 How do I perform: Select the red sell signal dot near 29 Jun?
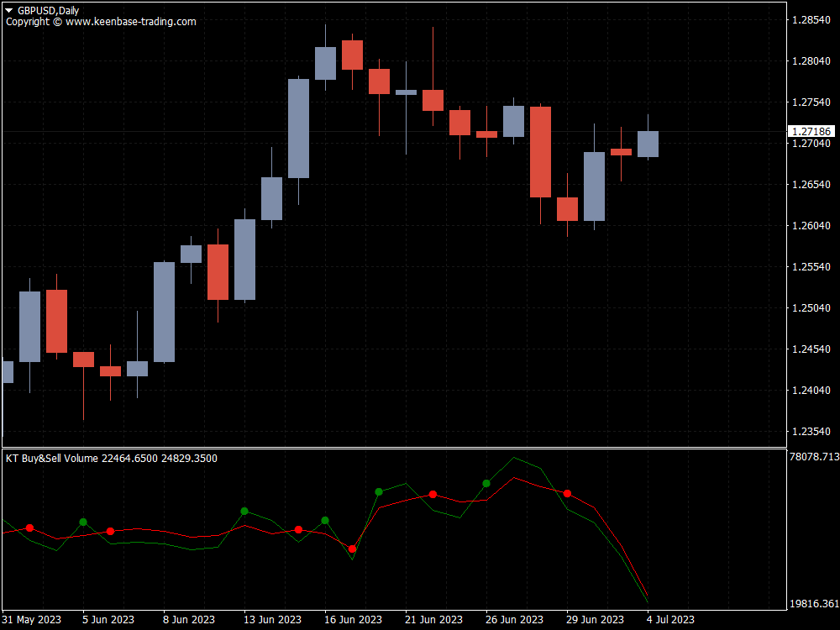(x=567, y=493)
